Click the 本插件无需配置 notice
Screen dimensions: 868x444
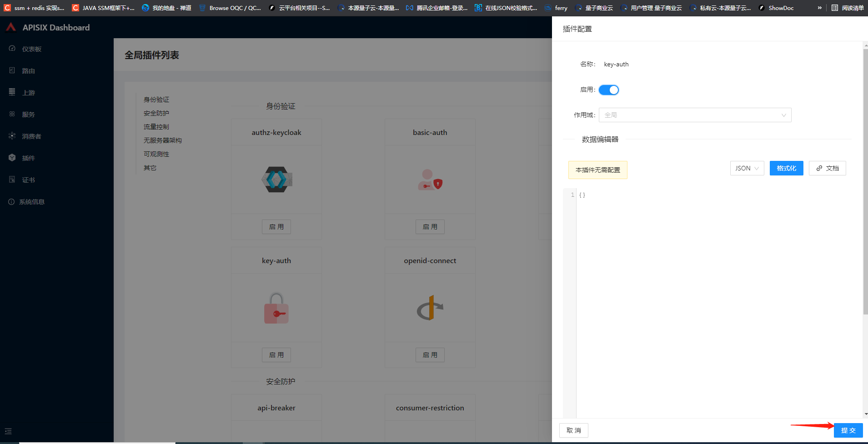[598, 170]
